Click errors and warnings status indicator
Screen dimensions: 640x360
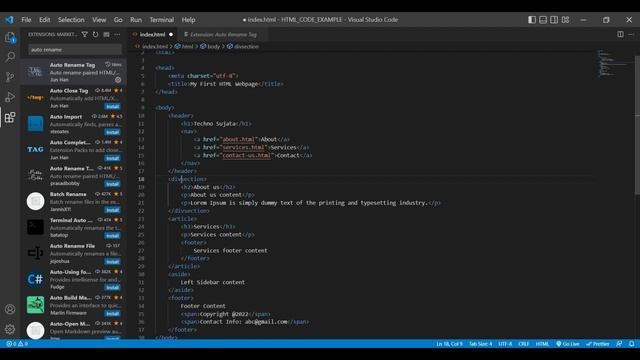click(x=17, y=344)
